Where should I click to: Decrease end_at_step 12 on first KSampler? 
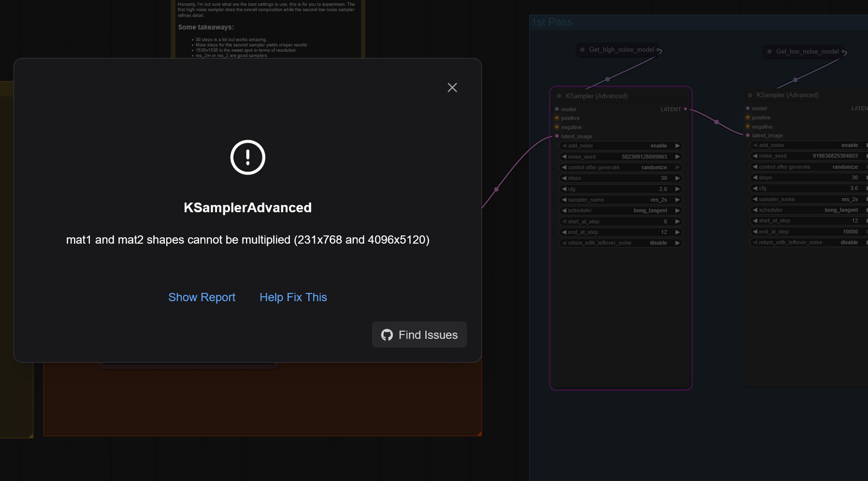click(564, 232)
